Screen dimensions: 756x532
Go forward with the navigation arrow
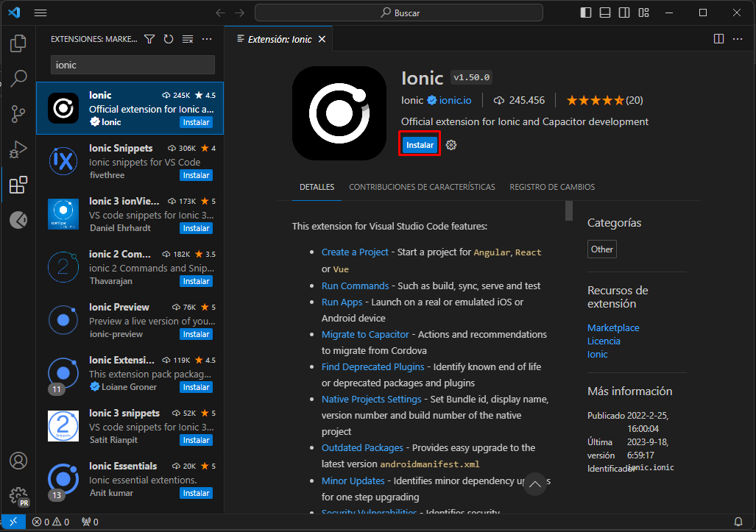pyautogui.click(x=240, y=13)
